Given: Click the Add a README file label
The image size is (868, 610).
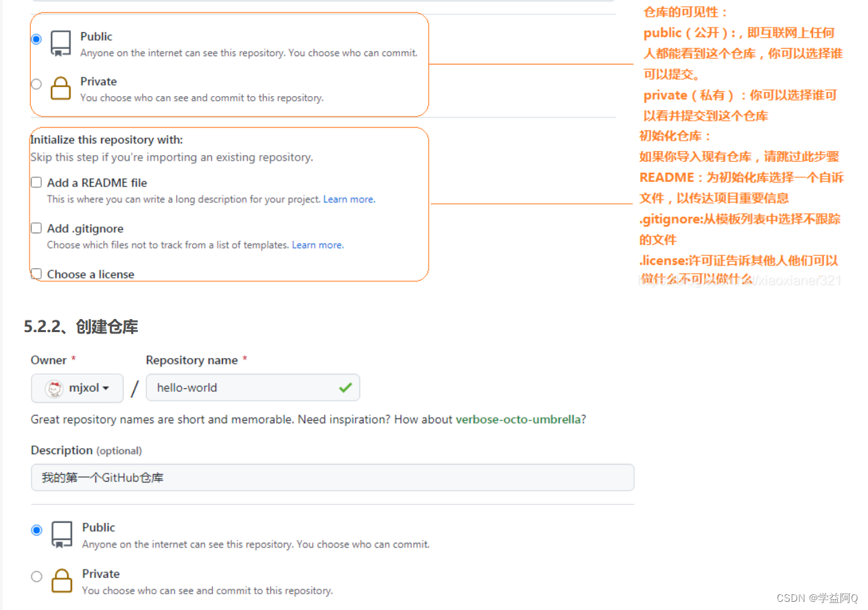Looking at the screenshot, I should pos(97,183).
